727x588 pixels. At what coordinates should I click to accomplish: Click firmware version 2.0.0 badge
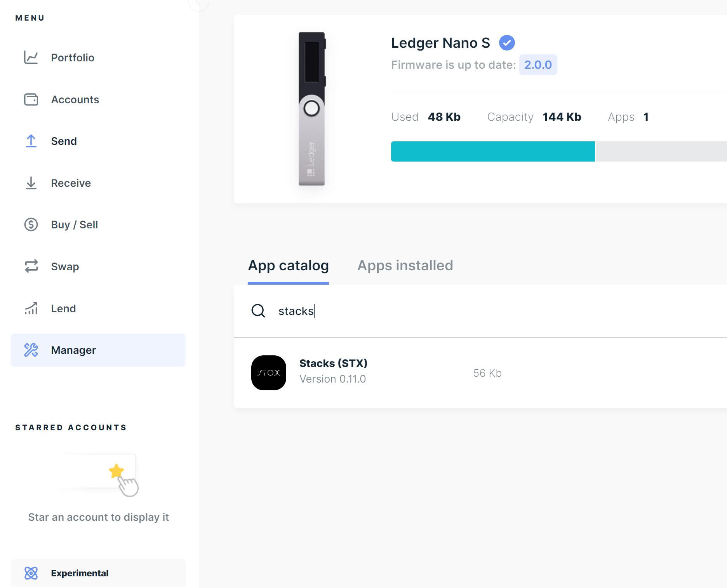pos(538,65)
